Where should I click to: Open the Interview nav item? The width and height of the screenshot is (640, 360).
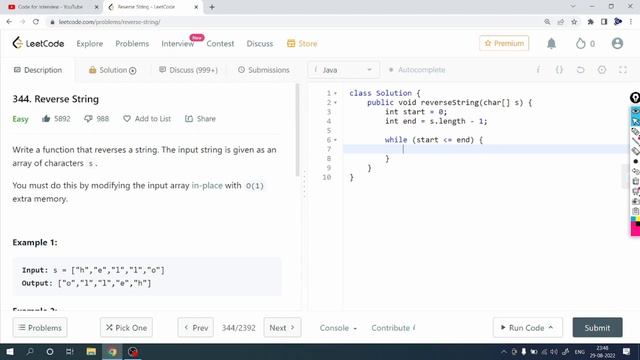[178, 43]
